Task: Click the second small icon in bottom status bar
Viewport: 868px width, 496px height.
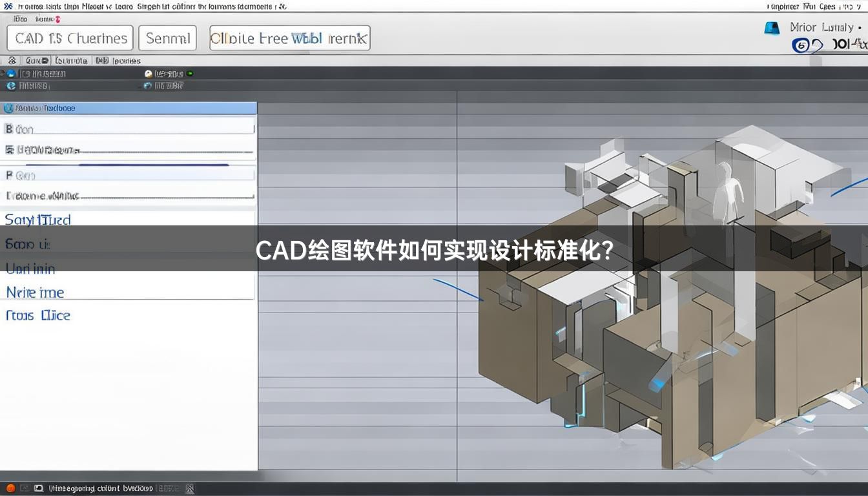Action: pos(25,488)
